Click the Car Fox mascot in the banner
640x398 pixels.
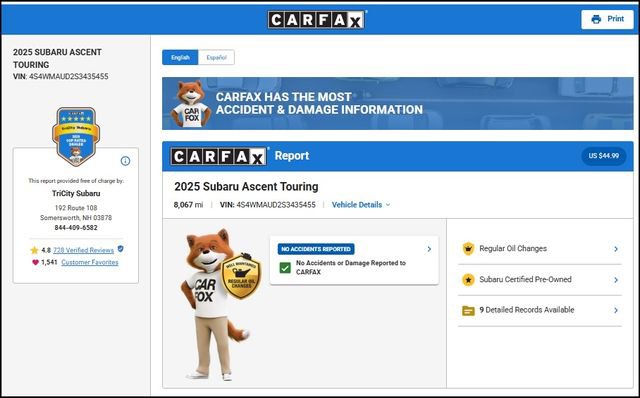(x=191, y=104)
